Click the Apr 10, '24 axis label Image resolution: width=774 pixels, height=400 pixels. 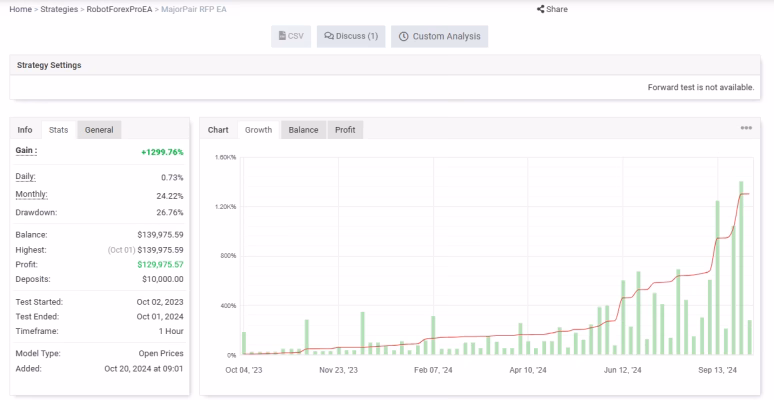tap(528, 370)
